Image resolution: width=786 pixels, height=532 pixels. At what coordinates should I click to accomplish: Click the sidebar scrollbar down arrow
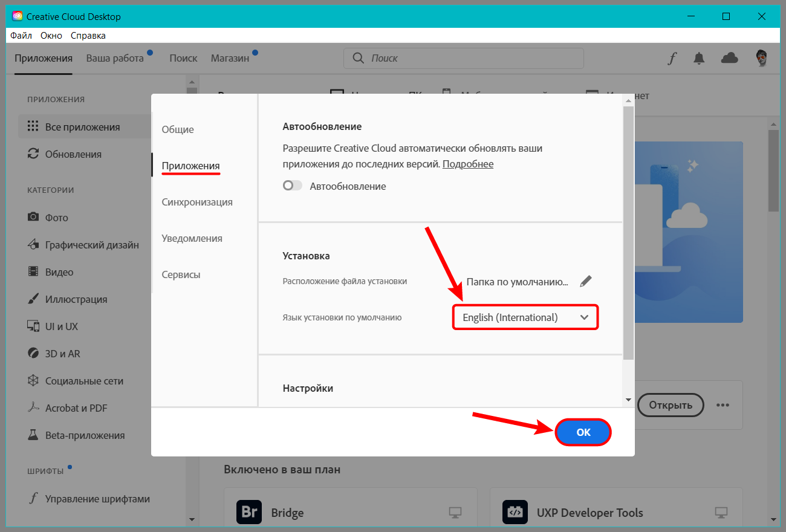click(x=192, y=519)
